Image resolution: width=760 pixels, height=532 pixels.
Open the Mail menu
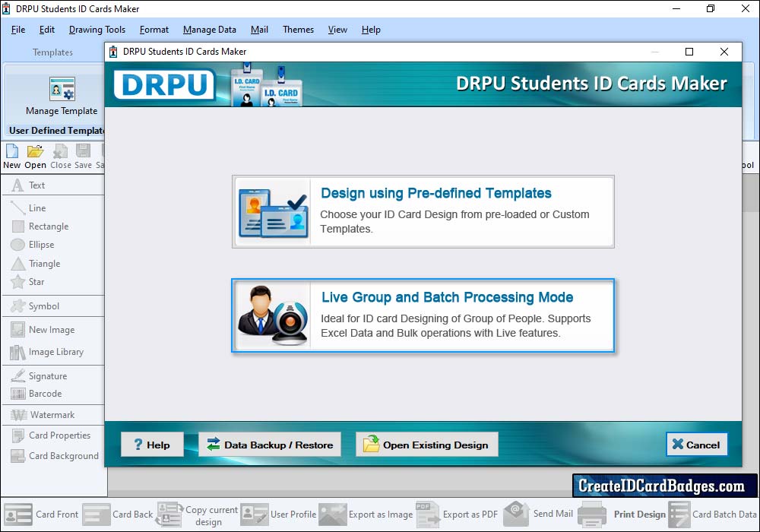tap(259, 30)
